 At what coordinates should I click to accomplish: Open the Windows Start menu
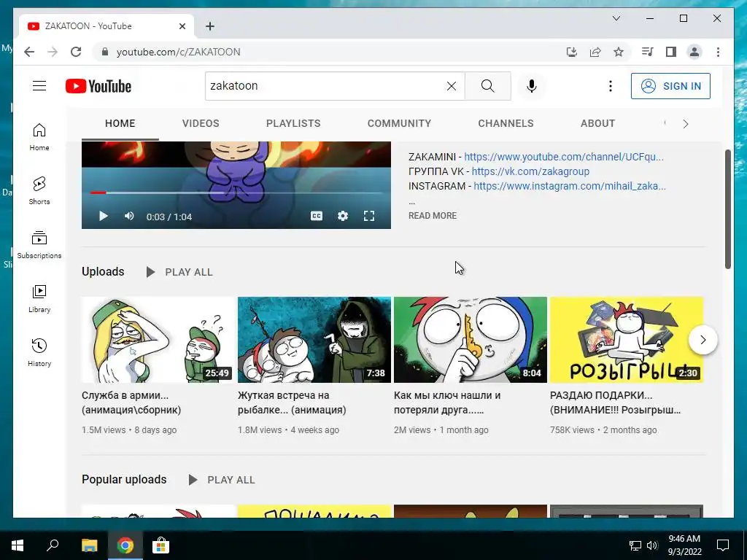tap(18, 545)
